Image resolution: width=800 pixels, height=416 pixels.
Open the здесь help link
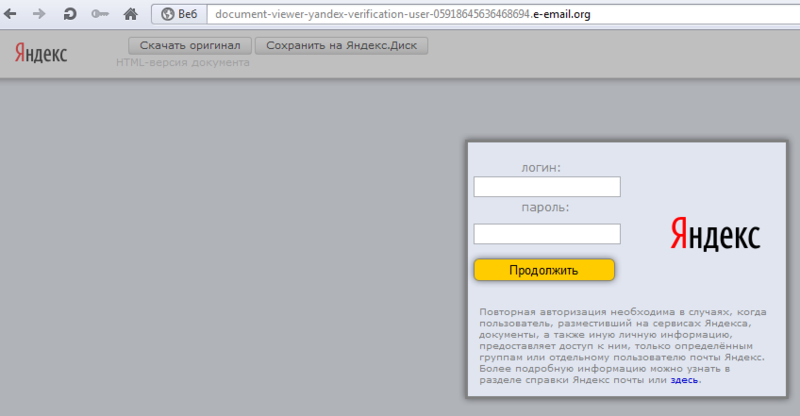[x=684, y=380]
